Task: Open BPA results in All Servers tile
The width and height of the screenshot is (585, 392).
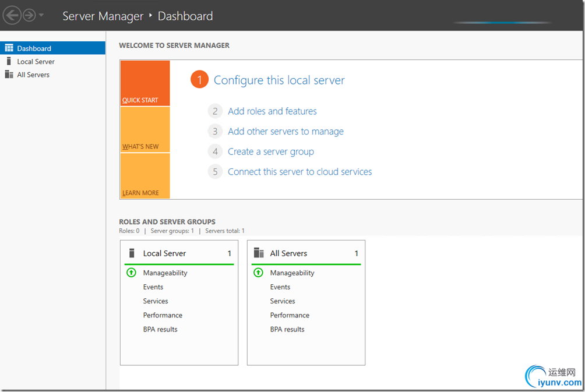Action: pos(287,329)
